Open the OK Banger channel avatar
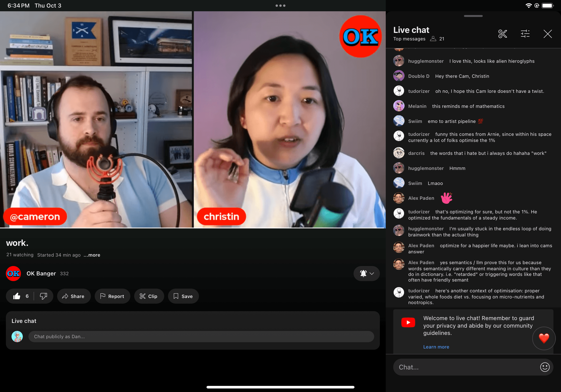This screenshot has height=392, width=561. (13, 274)
